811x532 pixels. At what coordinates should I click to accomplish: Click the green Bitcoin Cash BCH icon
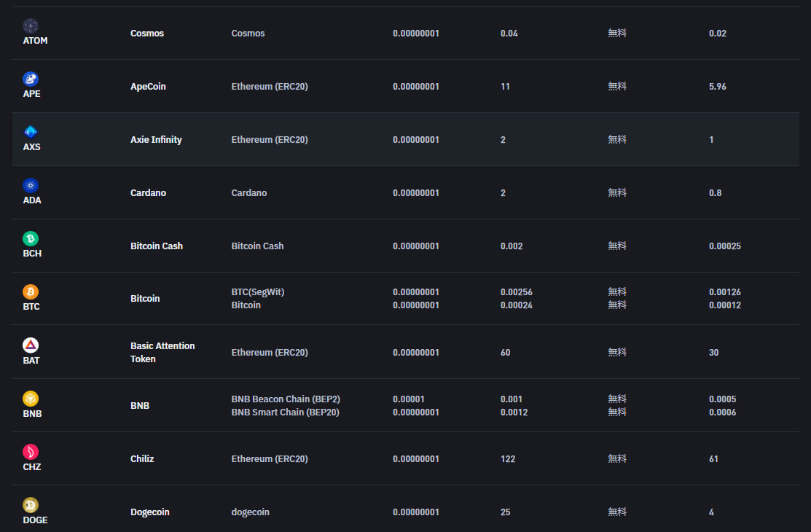(x=31, y=238)
